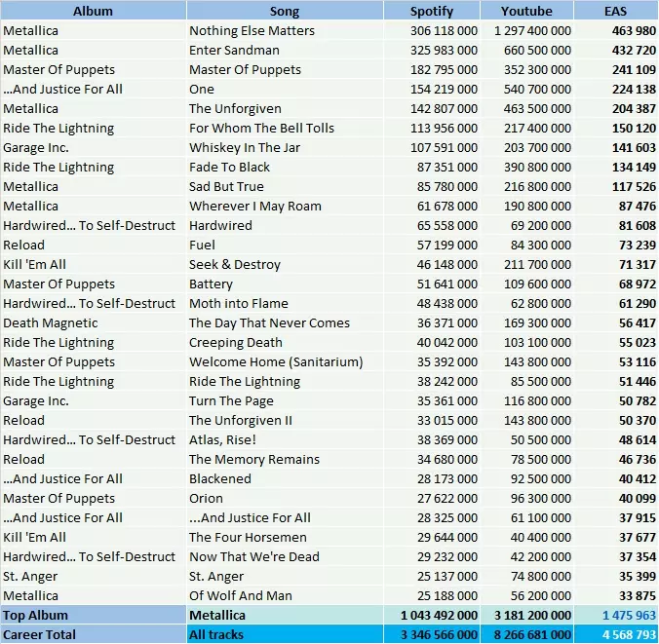Select the Enter Sandman song cell
This screenshot has height=644, width=659.
tap(285, 50)
